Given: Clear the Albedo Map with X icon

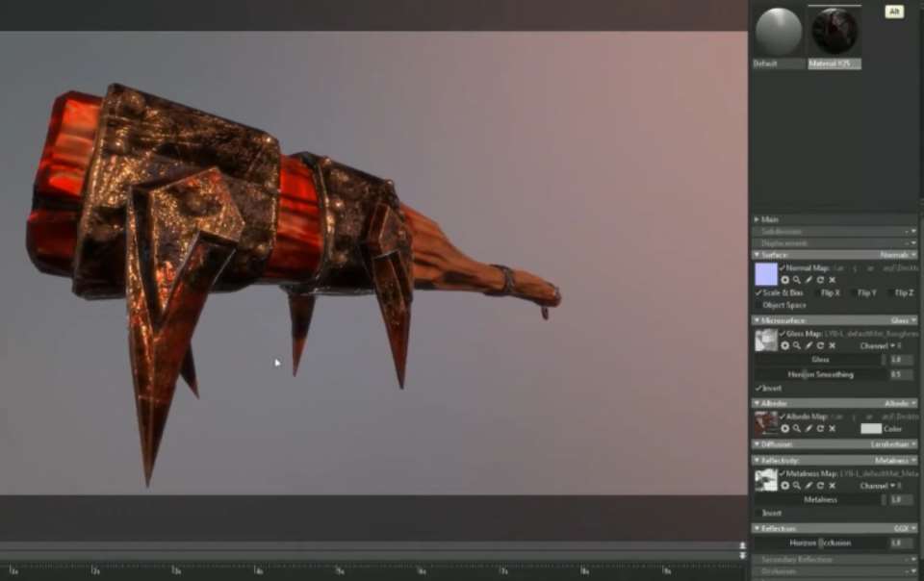Looking at the screenshot, I should point(832,429).
